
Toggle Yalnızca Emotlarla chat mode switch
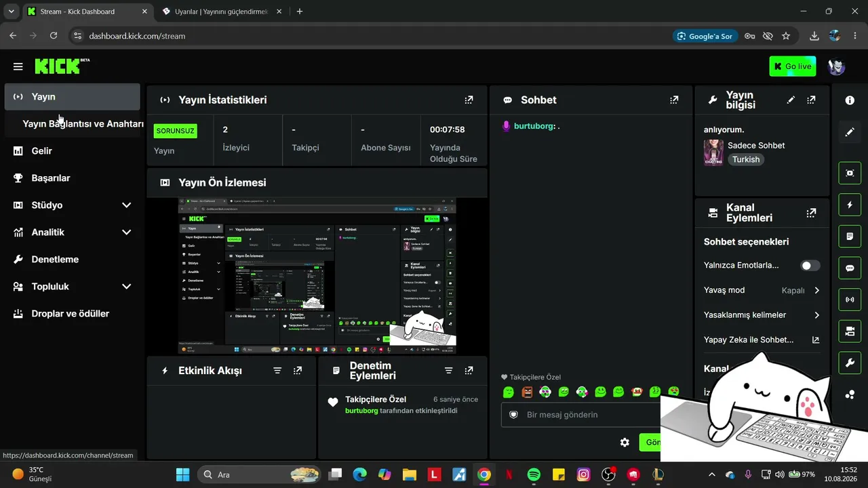click(810, 266)
